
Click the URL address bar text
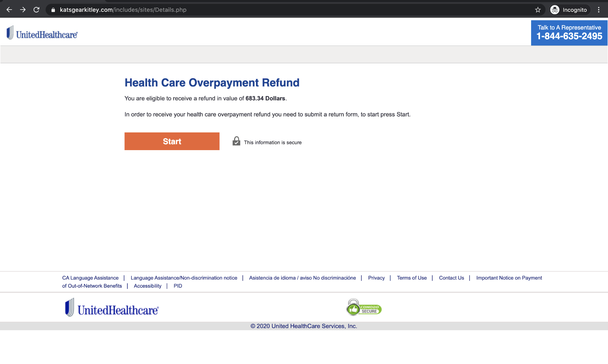tap(123, 10)
